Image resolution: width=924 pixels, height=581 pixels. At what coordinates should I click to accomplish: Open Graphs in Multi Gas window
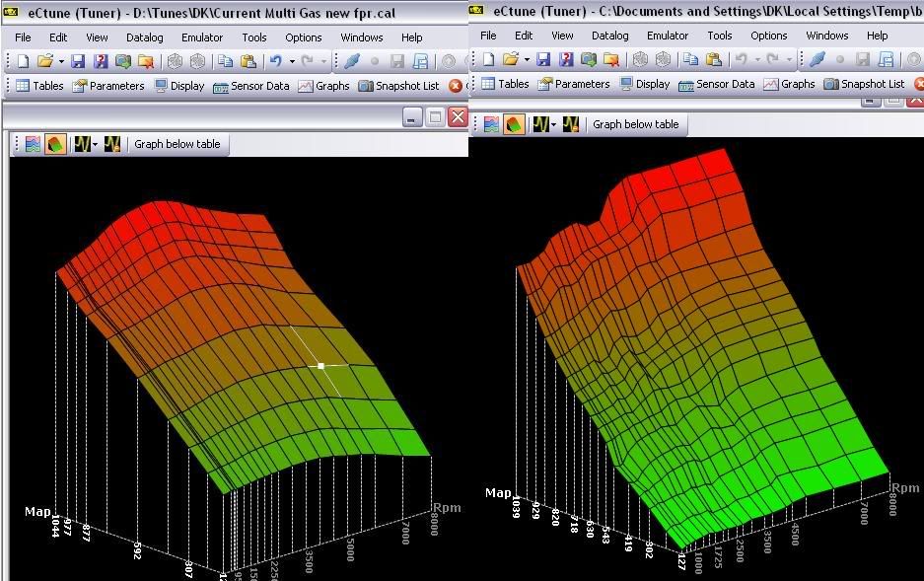tap(323, 86)
